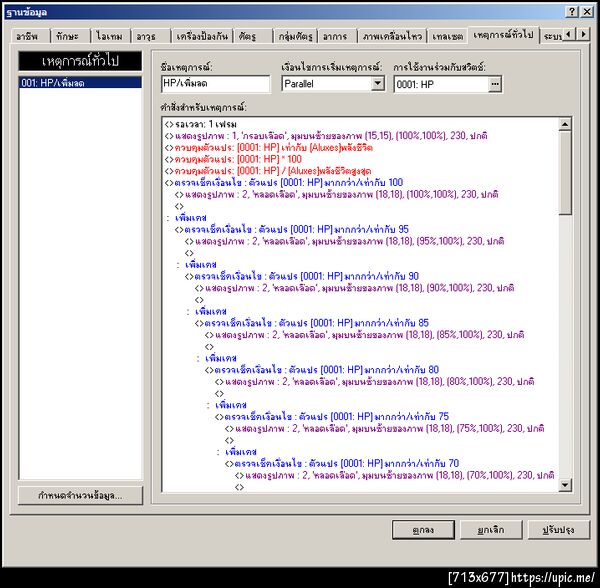The image size is (600, 588).
Task: Click the ตกลง button
Action: tap(423, 530)
